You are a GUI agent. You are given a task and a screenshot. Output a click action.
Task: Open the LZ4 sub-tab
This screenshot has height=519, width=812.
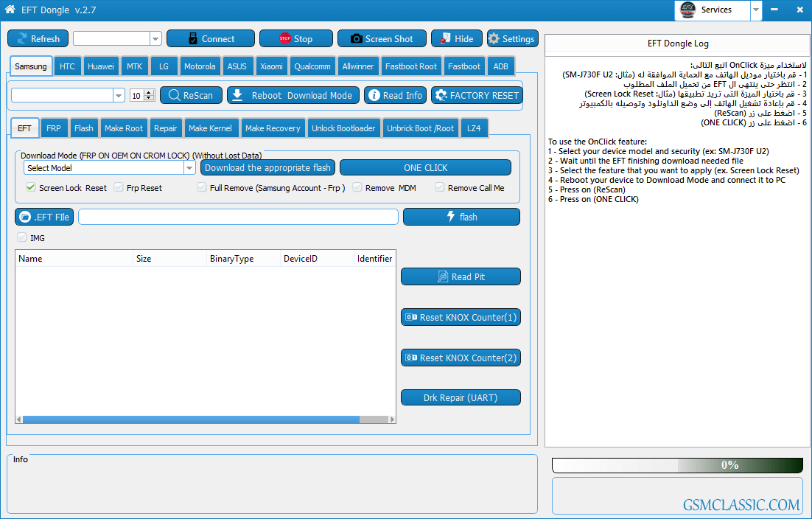tap(474, 128)
